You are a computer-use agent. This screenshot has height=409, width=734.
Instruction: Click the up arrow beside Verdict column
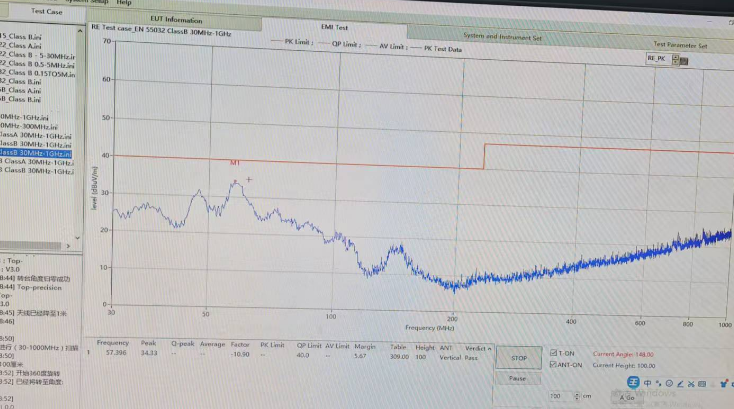coord(489,349)
